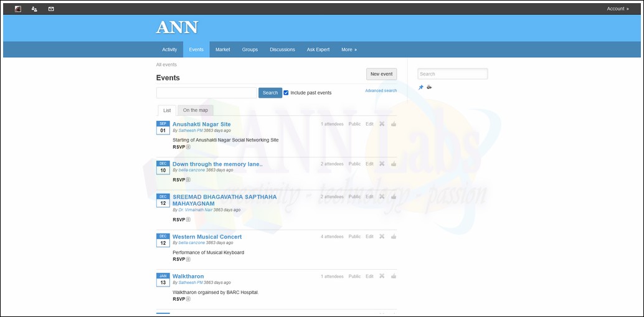Viewport: 644px width, 317px height.
Task: Expand RSVP under Walktharon event
Action: tap(188, 299)
